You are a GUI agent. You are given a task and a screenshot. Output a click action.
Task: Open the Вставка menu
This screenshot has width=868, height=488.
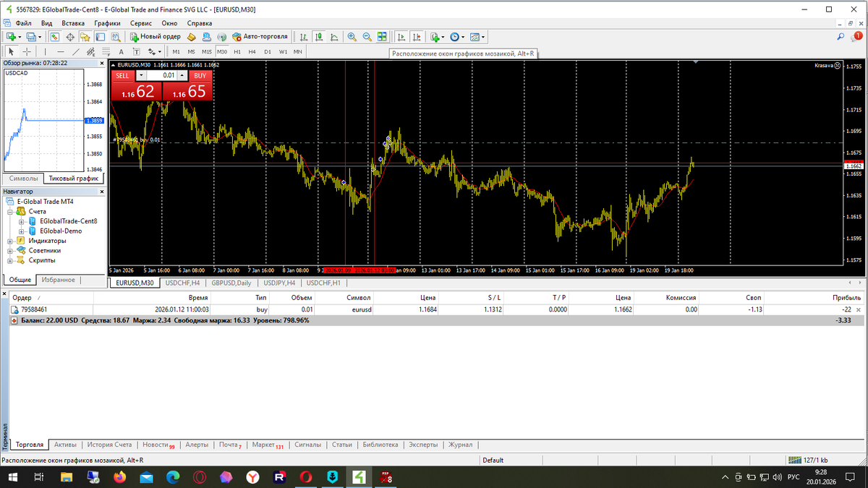tap(73, 23)
